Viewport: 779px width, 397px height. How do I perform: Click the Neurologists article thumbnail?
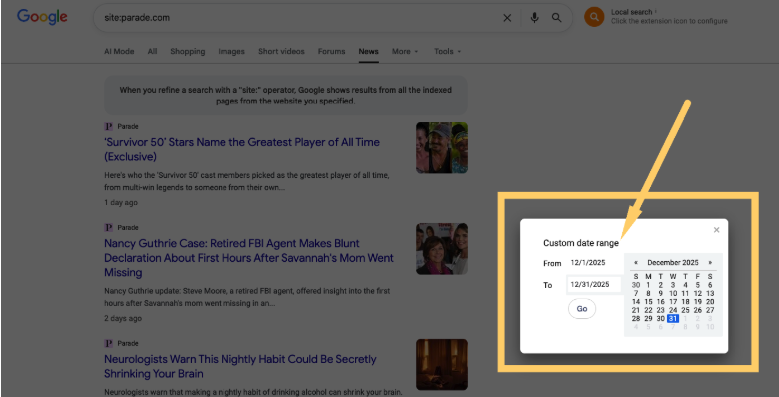[442, 364]
